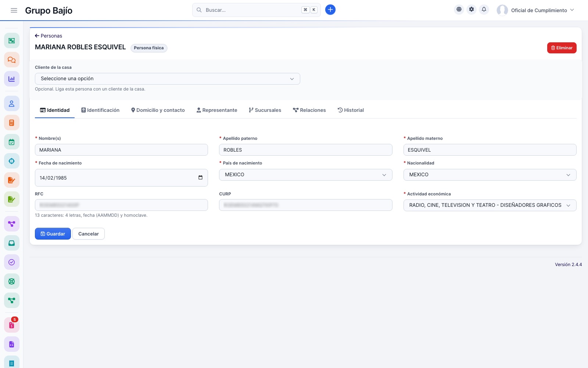Switch to the Identificación tab
This screenshot has height=368, width=588.
click(100, 110)
